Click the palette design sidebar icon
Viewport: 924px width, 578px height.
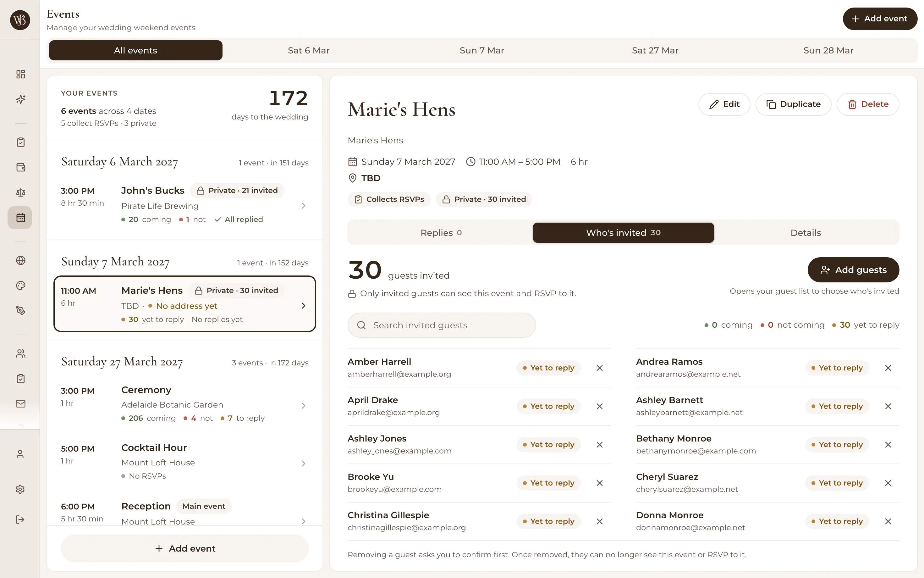(21, 286)
